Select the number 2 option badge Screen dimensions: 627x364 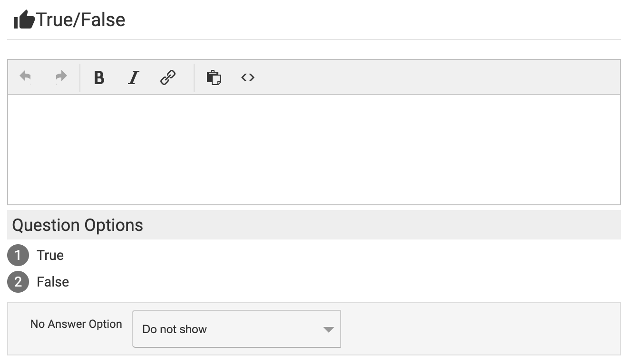coord(18,282)
